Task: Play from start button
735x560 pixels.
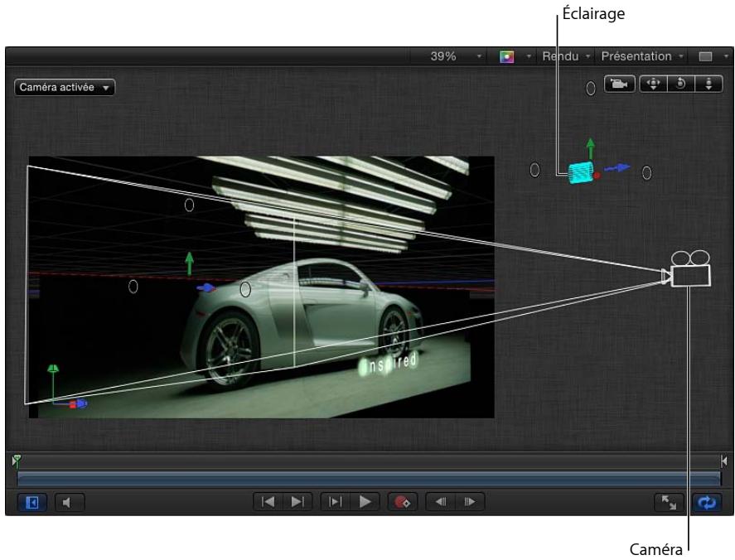Action: [335, 502]
